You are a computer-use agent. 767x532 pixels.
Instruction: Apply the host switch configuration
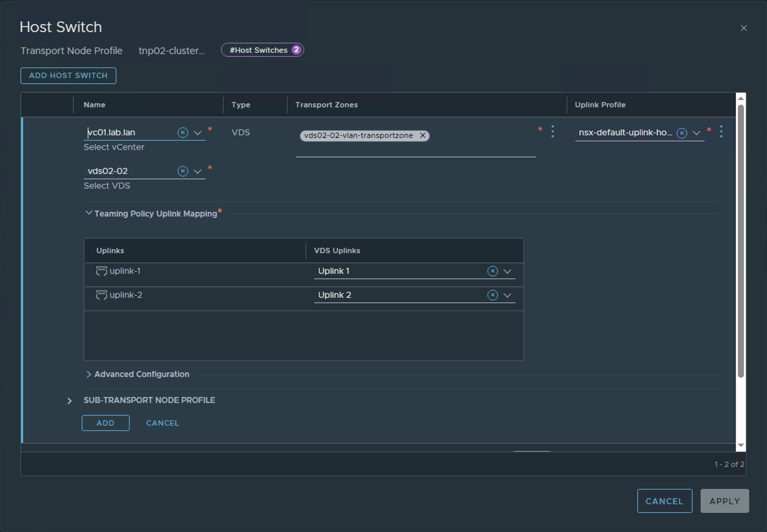point(724,501)
